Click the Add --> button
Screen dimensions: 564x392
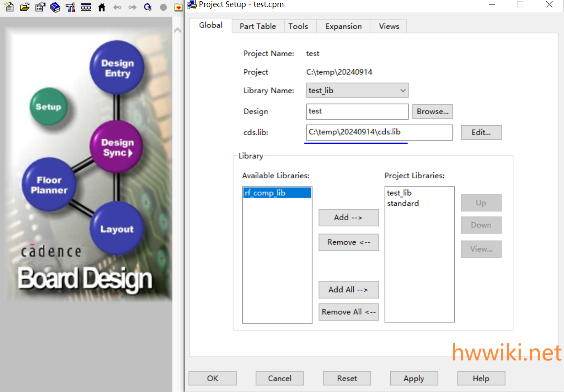click(348, 217)
